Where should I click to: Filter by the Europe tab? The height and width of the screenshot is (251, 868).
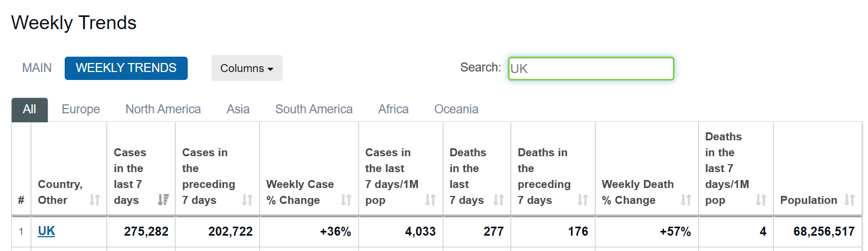point(81,110)
